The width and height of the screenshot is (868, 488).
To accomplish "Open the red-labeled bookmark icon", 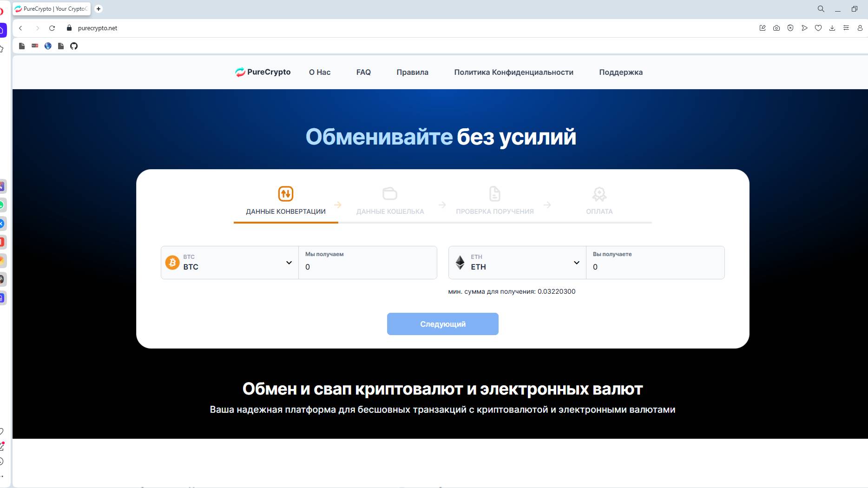I will click(x=35, y=46).
